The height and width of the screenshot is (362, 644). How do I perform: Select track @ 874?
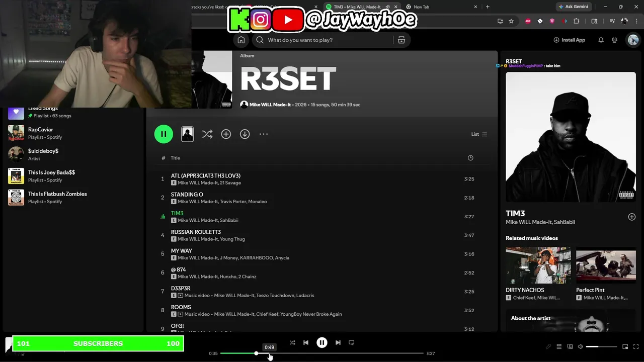click(x=322, y=273)
